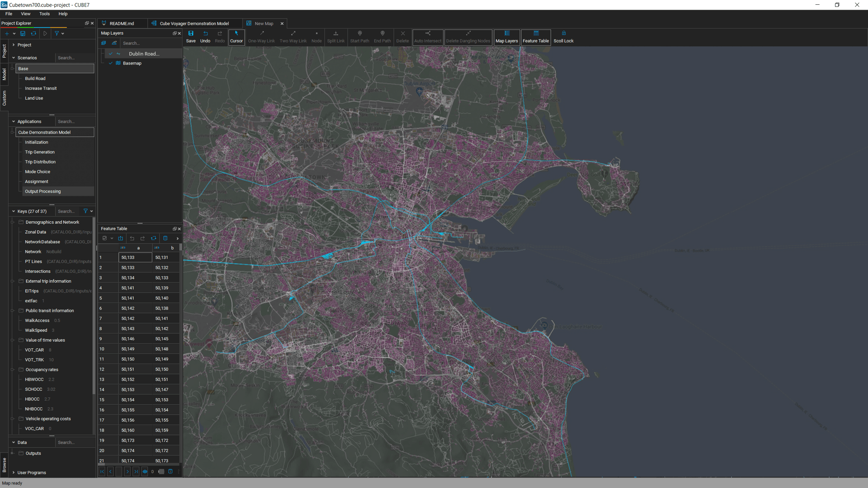The width and height of the screenshot is (868, 488).
Task: Uncheck Dublin Road layer visibility checkmark
Action: (111, 54)
